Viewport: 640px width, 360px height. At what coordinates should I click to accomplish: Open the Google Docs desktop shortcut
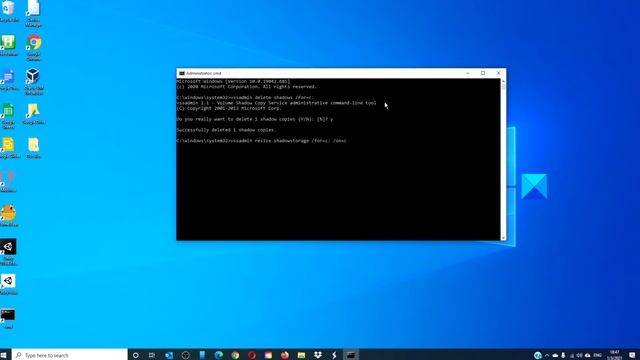[x=8, y=80]
